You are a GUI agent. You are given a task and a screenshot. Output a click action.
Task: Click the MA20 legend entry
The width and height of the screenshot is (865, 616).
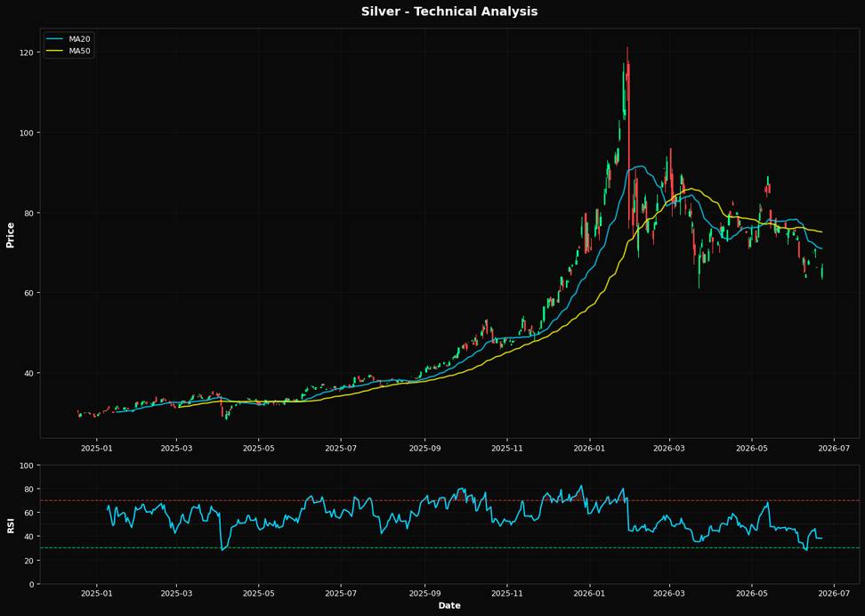(x=69, y=39)
